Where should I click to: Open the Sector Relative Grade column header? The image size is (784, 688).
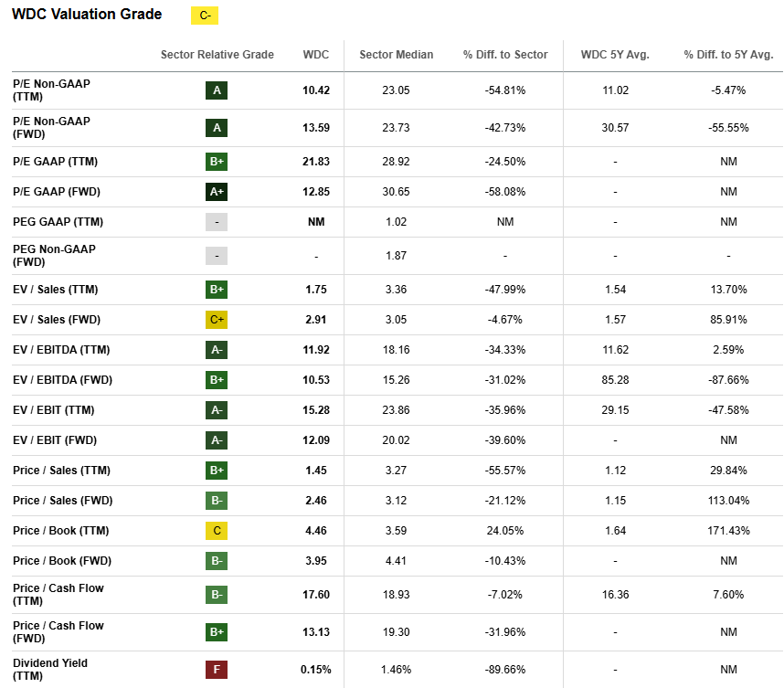(x=217, y=55)
